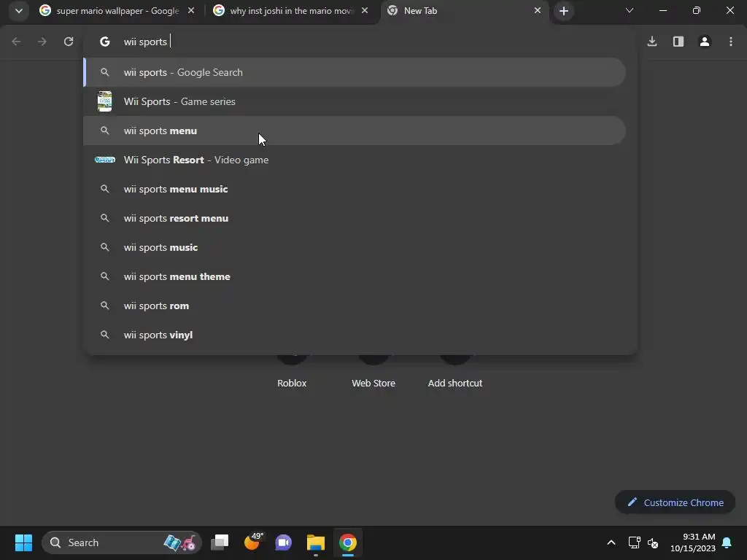Open the notification bell
Screen dimensions: 747x560
click(727, 542)
